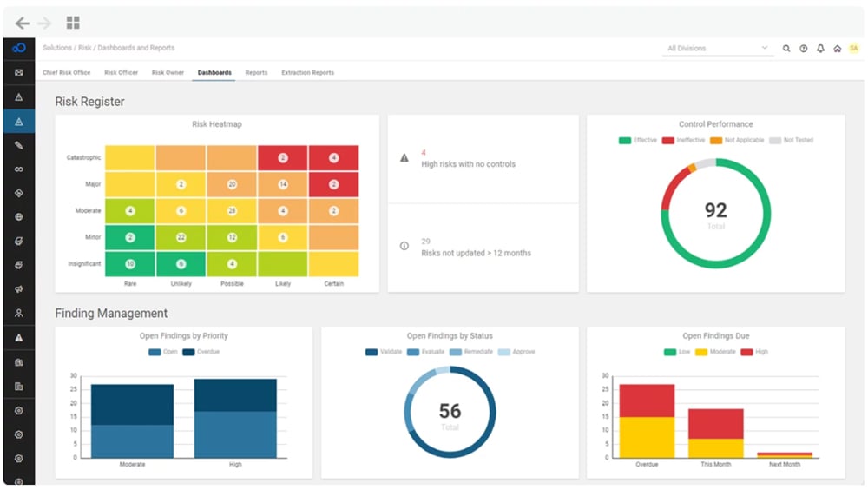Image resolution: width=868 pixels, height=490 pixels.
Task: Switch to the Reports tab
Action: [x=256, y=73]
